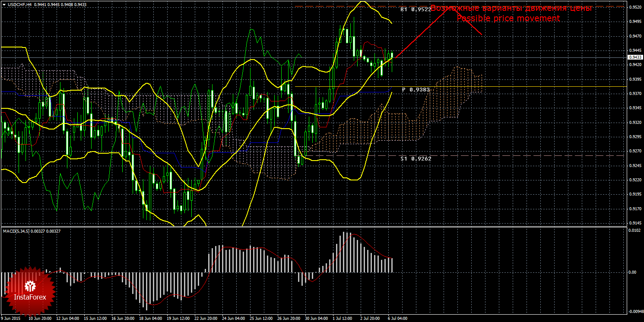Select the S1 0.9262 support label
Image resolution: width=644 pixels, height=322 pixels.
tap(416, 158)
